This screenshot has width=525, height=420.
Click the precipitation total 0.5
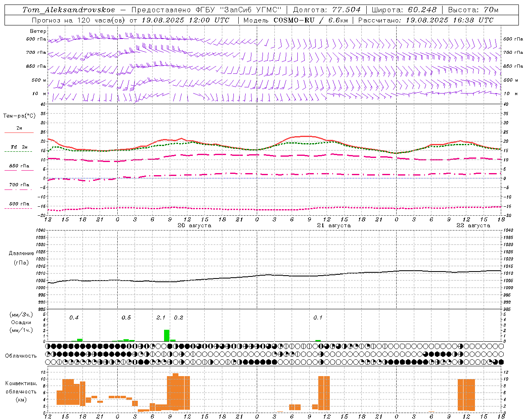click(x=126, y=318)
